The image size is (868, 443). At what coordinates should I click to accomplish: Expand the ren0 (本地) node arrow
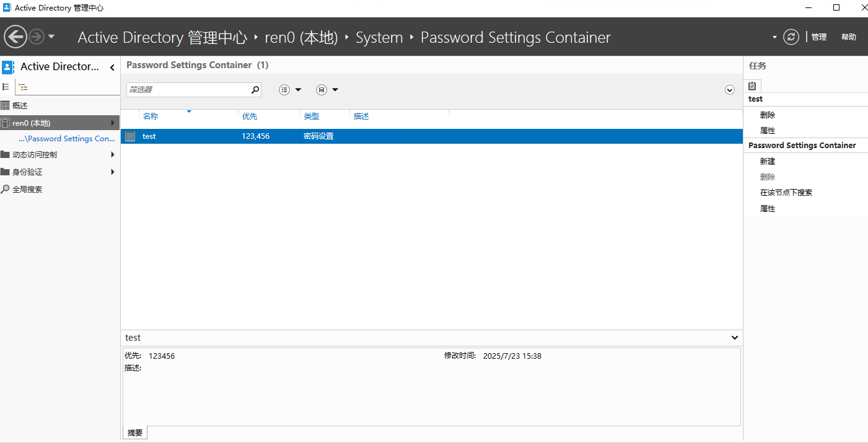point(113,123)
